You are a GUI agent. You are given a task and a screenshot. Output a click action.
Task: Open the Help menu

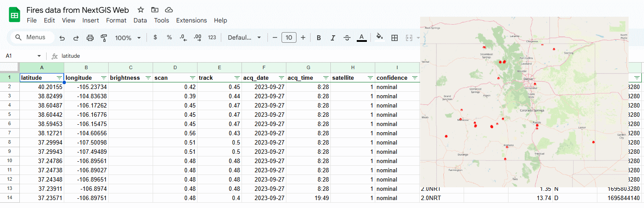coord(220,20)
